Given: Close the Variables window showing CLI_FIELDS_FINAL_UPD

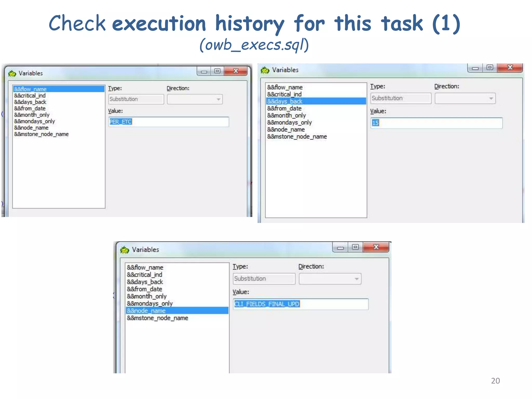Looking at the screenshot, I should click(376, 247).
